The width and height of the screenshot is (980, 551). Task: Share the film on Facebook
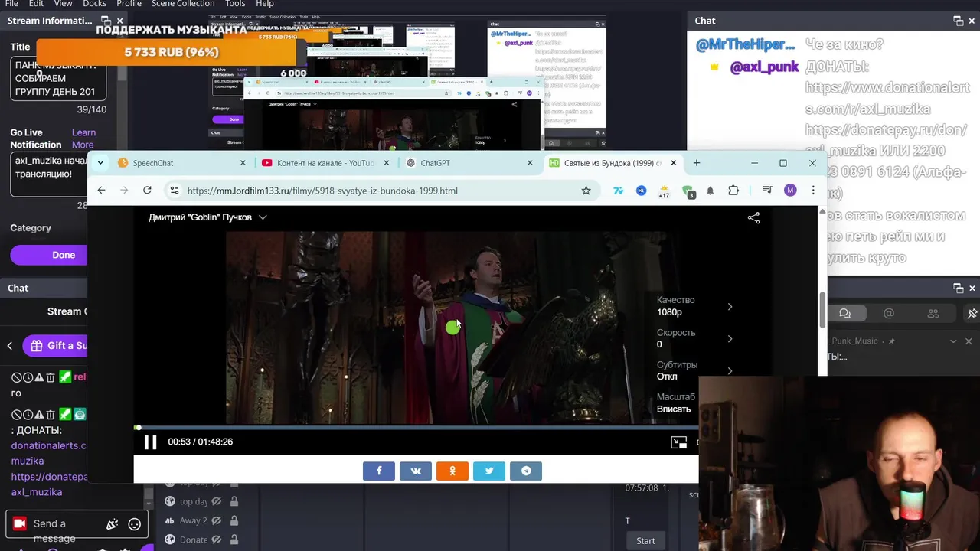pos(379,471)
